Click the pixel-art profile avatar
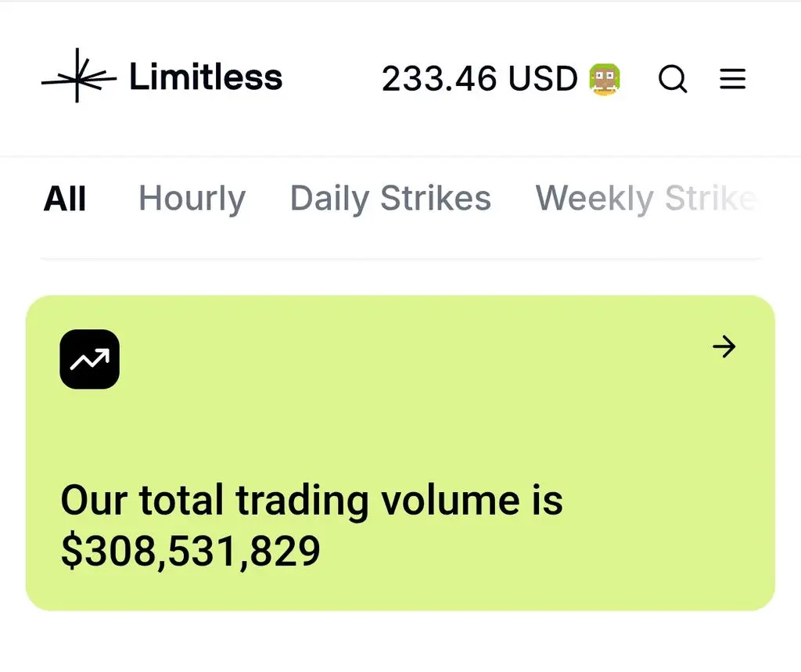 click(605, 79)
